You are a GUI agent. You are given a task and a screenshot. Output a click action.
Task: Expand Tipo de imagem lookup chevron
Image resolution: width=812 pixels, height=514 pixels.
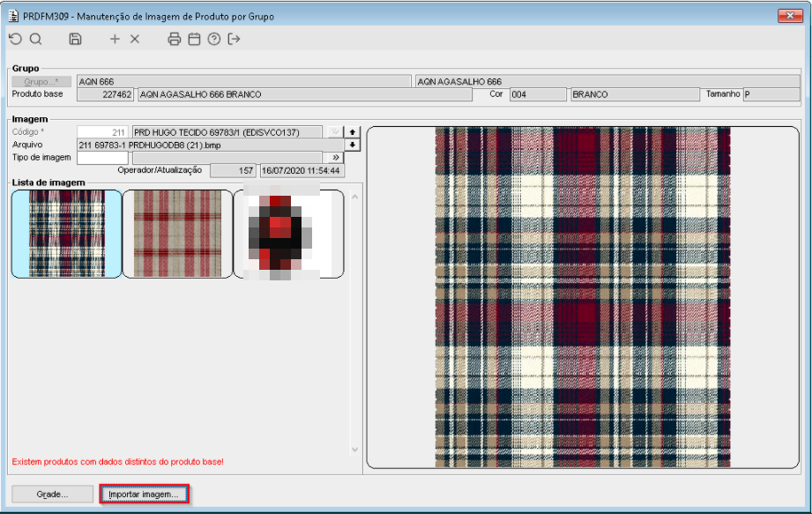click(x=336, y=157)
